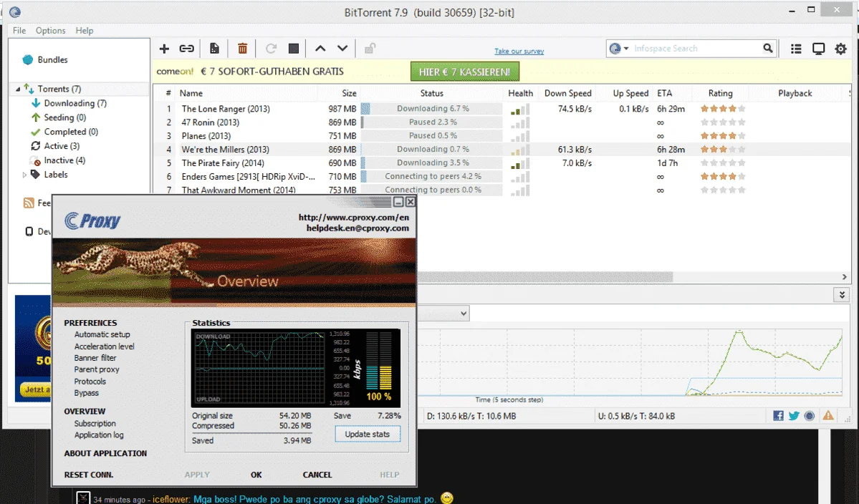Image resolution: width=859 pixels, height=504 pixels.
Task: Open the Options menu
Action: 50,31
